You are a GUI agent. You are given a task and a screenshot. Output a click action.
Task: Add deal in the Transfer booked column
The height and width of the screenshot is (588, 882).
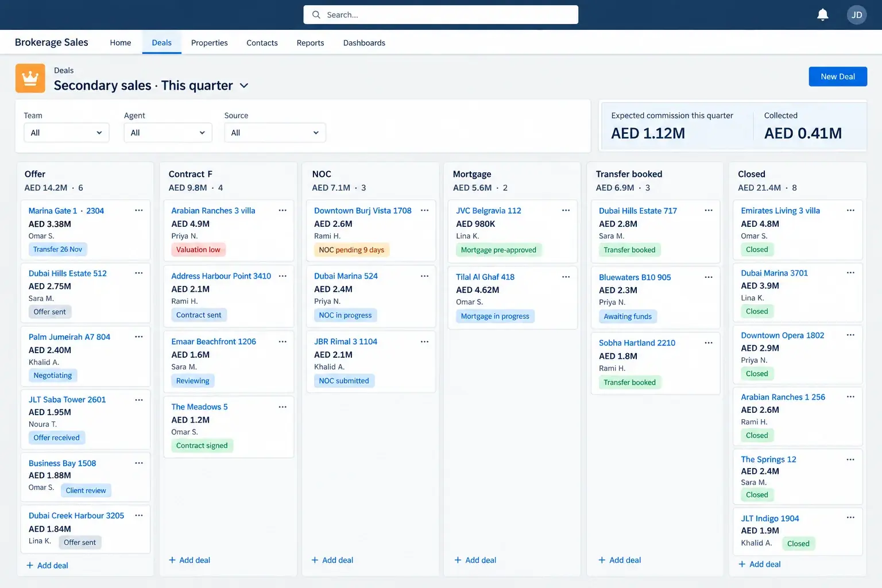[x=620, y=560]
